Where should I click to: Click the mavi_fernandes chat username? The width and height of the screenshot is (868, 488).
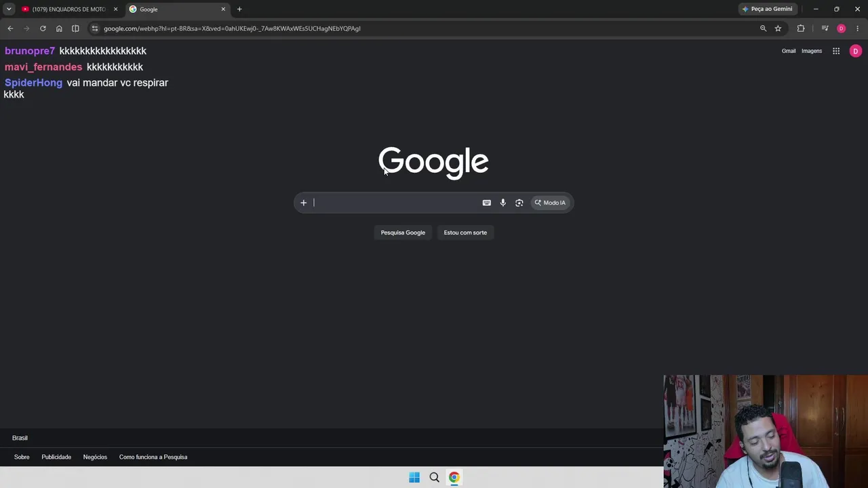43,67
